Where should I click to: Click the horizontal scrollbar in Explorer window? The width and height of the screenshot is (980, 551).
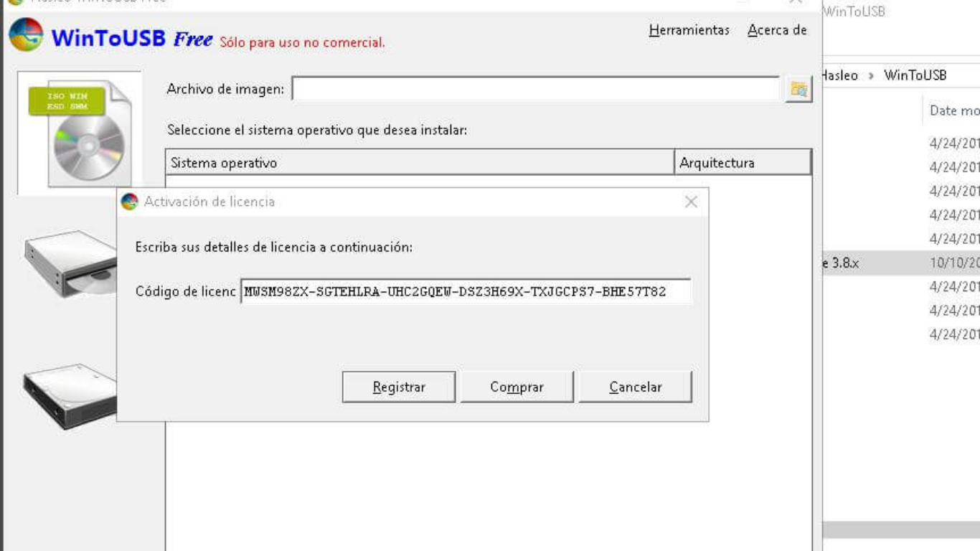(901, 529)
